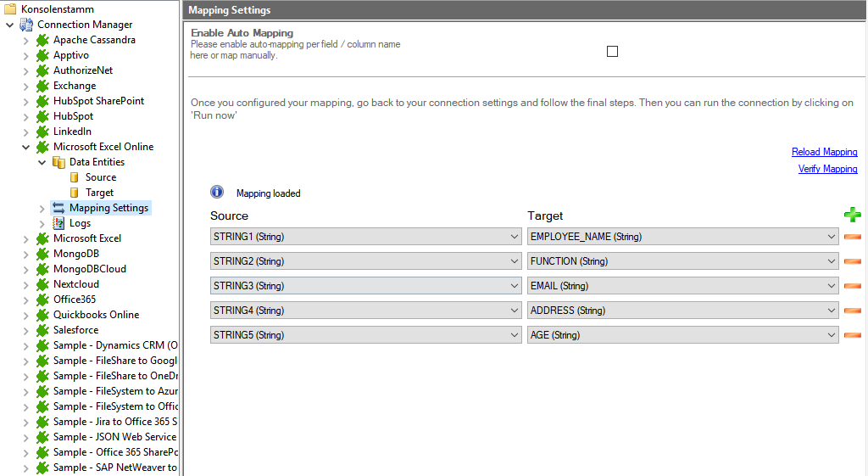Open the ADDRESS target dropdown
The width and height of the screenshot is (868, 476).
tap(831, 311)
